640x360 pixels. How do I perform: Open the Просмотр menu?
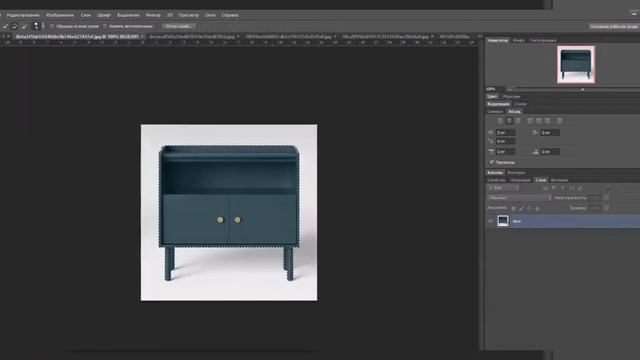coord(188,15)
